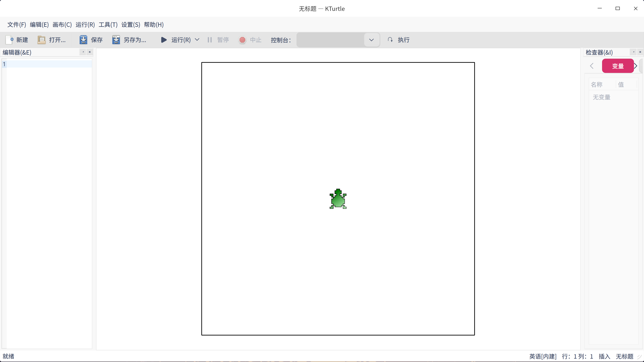Click the New (新建) document icon
Image resolution: width=644 pixels, height=362 pixels.
click(x=10, y=40)
